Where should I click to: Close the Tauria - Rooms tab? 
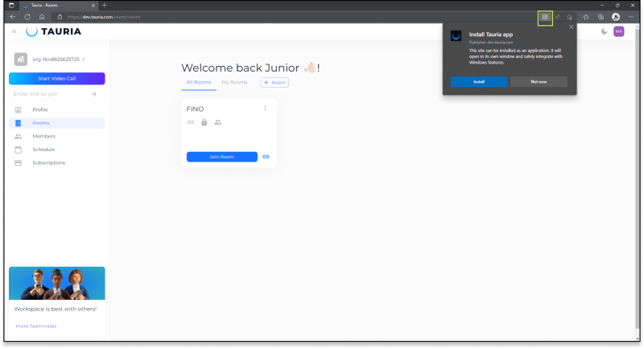coord(93,6)
